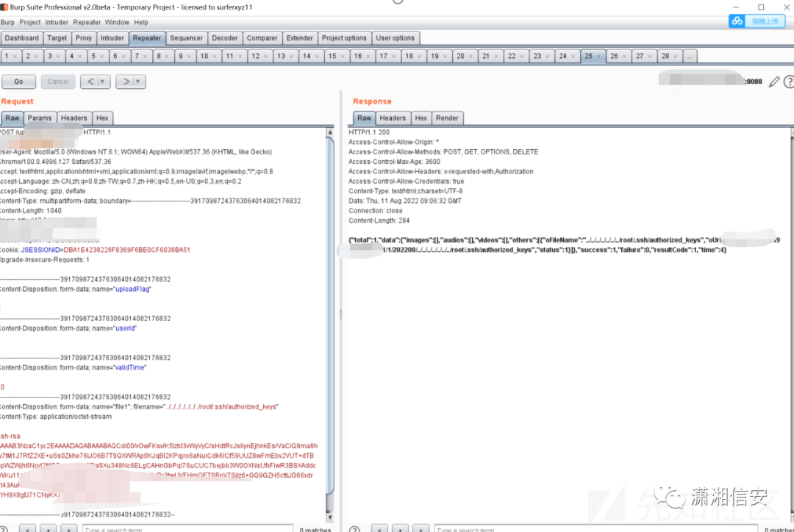Screen dimensions: 794x532
Task: Switch to the Extender tab
Action: (x=300, y=38)
